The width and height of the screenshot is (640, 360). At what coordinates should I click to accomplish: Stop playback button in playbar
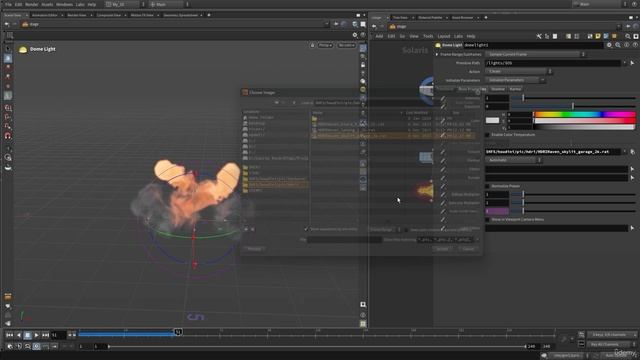click(27, 335)
